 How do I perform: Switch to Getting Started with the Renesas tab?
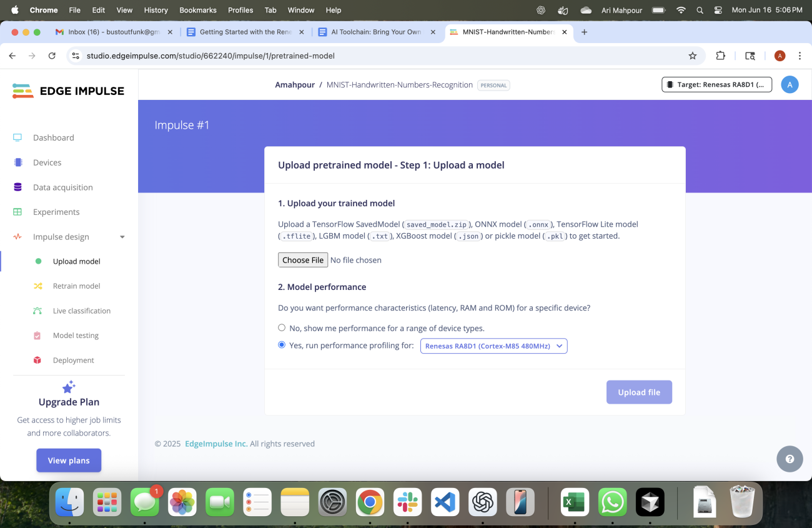[245, 32]
